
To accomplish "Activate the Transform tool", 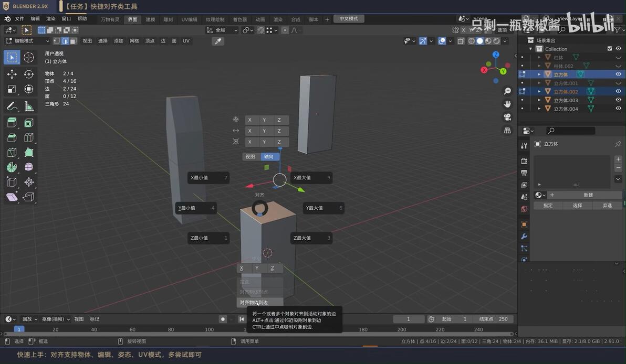I will pyautogui.click(x=29, y=89).
